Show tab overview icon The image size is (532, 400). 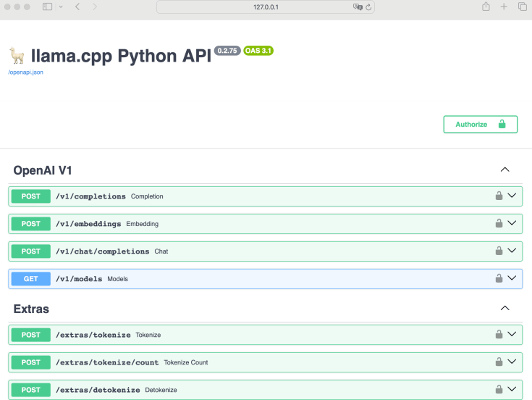[522, 7]
